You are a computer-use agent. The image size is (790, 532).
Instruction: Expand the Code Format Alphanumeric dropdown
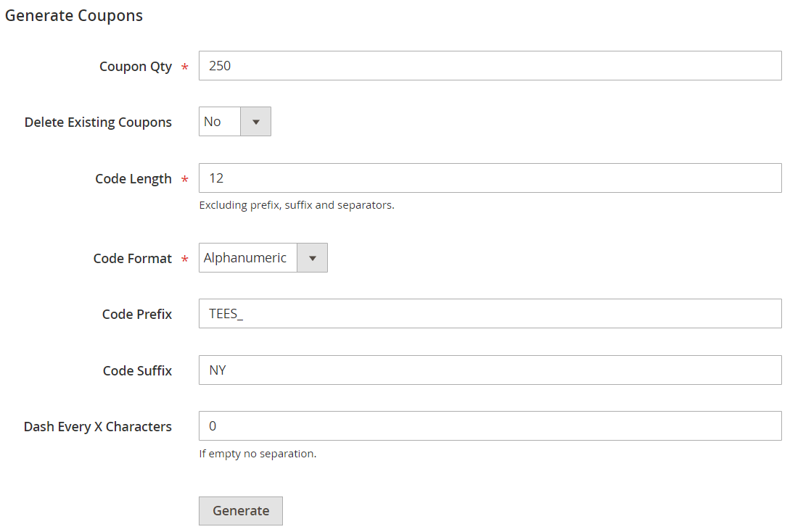[263, 258]
